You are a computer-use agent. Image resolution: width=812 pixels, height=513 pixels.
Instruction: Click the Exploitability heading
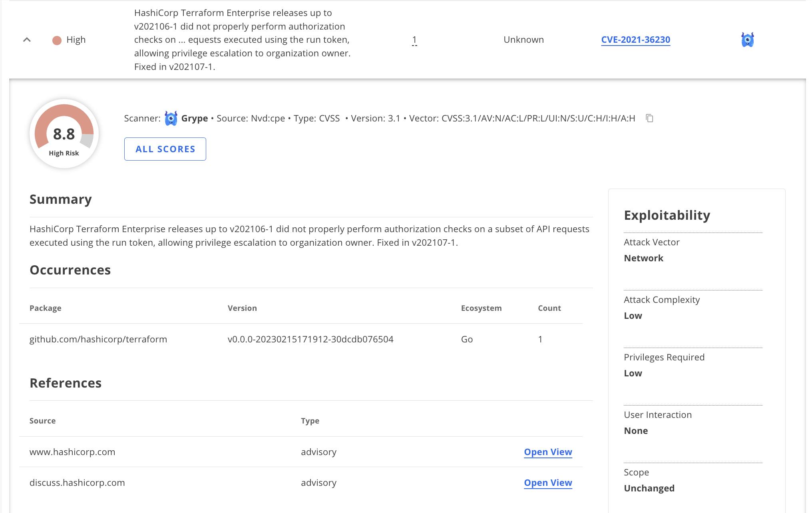[x=667, y=215]
